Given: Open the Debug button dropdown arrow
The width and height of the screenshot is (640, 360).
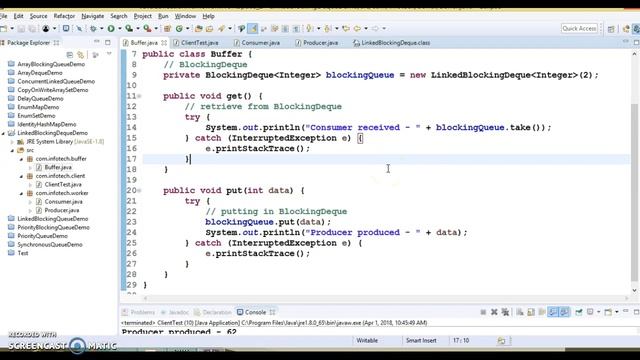Looking at the screenshot, I should coord(102,29).
